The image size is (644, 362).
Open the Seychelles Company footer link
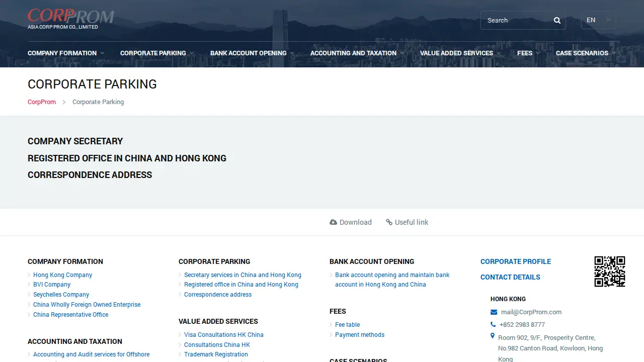click(x=61, y=295)
